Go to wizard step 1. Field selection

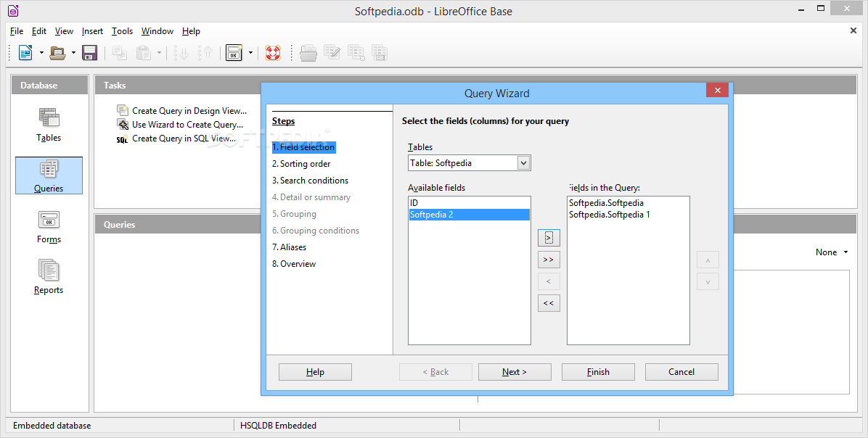[x=303, y=147]
